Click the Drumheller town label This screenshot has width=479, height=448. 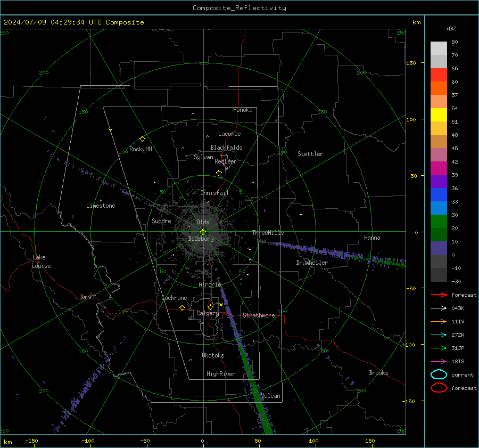[312, 263]
